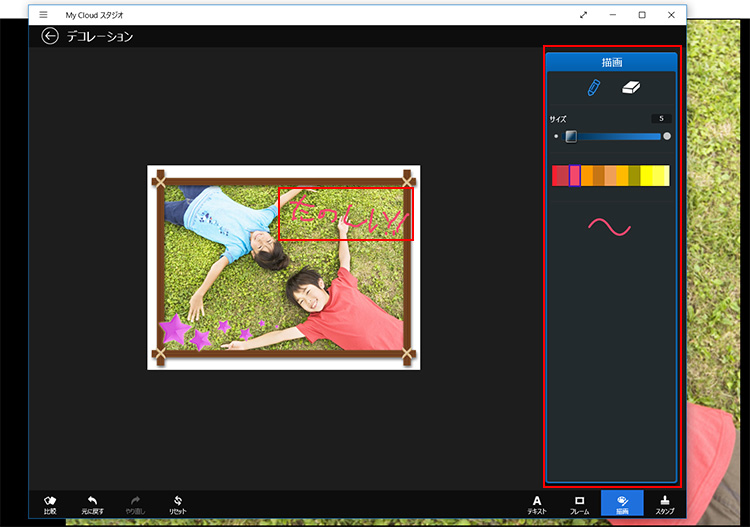Open the hamburger menu
This screenshot has width=750, height=527.
[43, 15]
